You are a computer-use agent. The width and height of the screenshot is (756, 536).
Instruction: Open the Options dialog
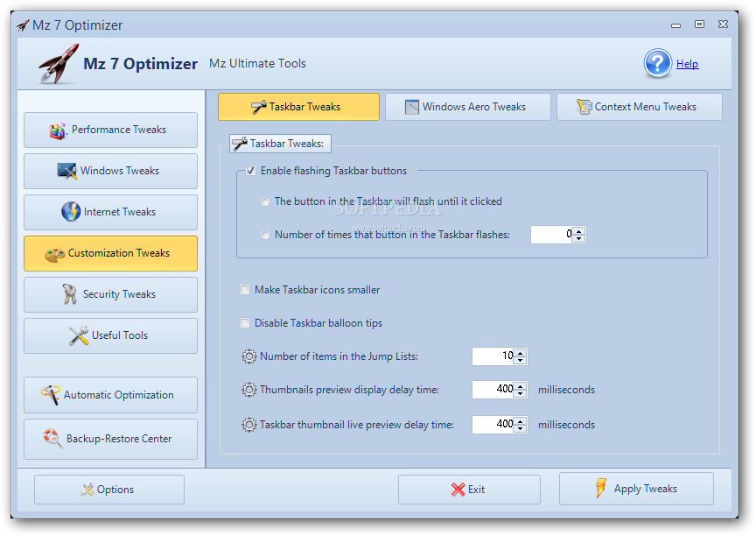point(109,490)
